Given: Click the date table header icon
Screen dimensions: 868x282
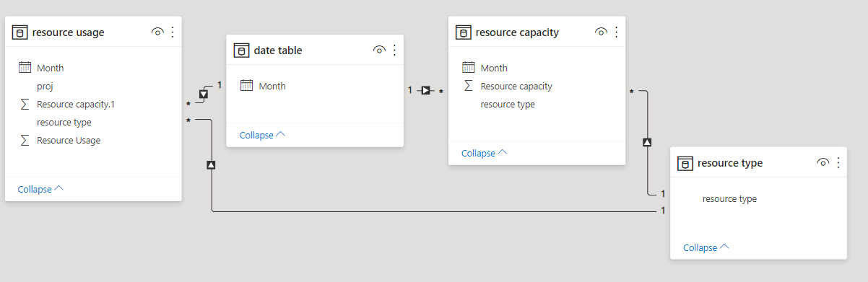Looking at the screenshot, I should coord(241,50).
